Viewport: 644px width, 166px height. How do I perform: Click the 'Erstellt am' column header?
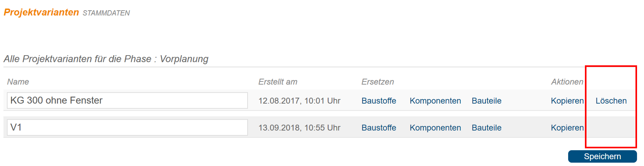278,82
